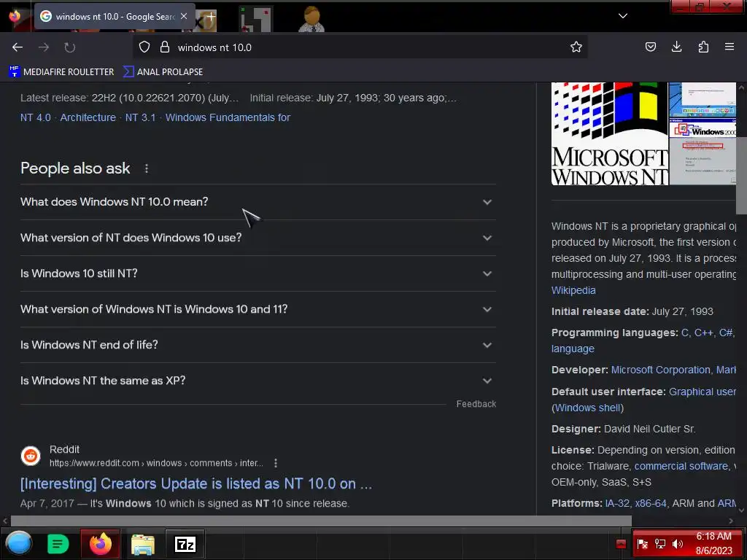
Task: Open the shield tracking protection icon
Action: point(144,47)
